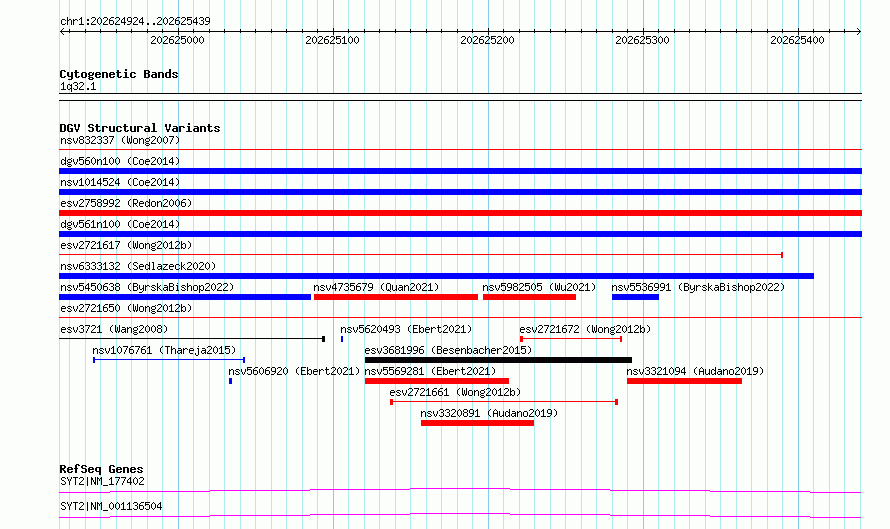Select the dgv560n100 (Coe2014) blue bar
The width and height of the screenshot is (890, 529).
click(460, 171)
